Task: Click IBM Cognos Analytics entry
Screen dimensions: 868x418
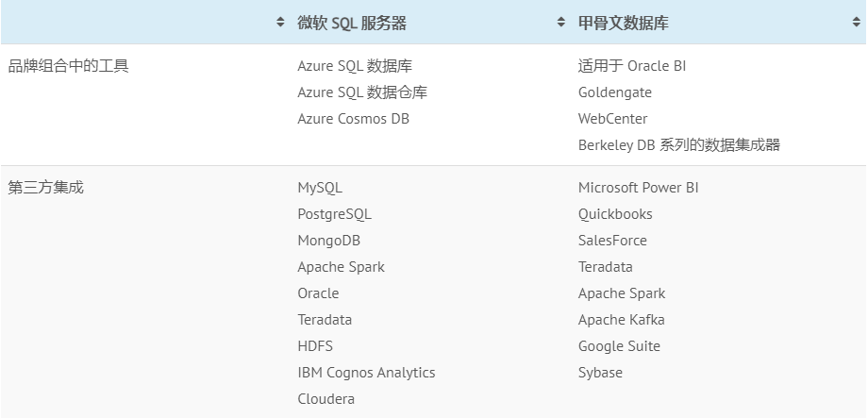Action: (366, 373)
